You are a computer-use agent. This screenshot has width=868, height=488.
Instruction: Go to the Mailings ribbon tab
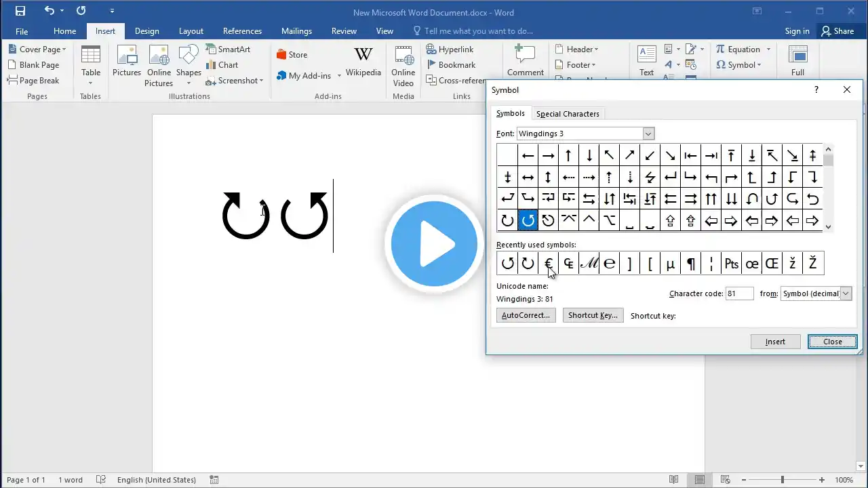point(296,31)
